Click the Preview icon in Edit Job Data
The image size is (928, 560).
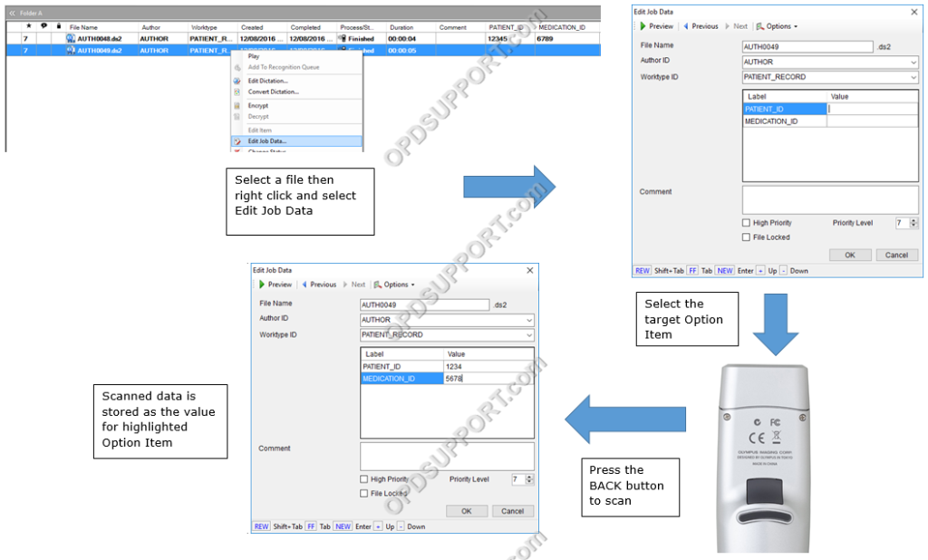tap(643, 26)
